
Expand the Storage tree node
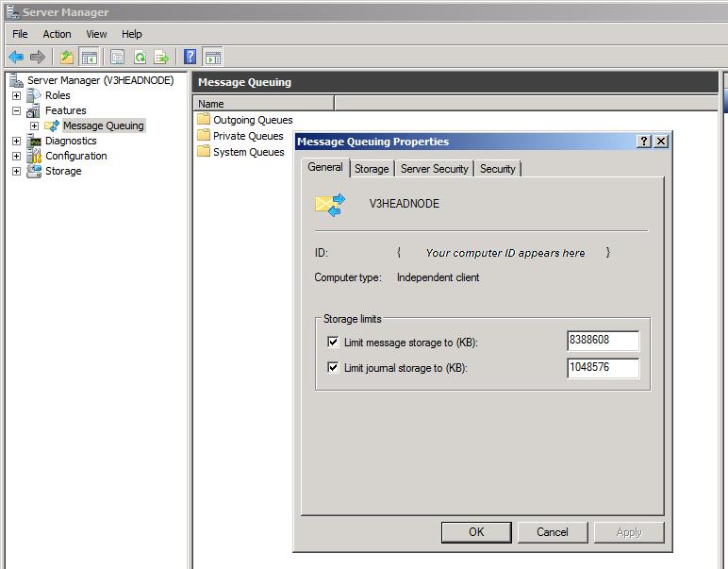(16, 171)
